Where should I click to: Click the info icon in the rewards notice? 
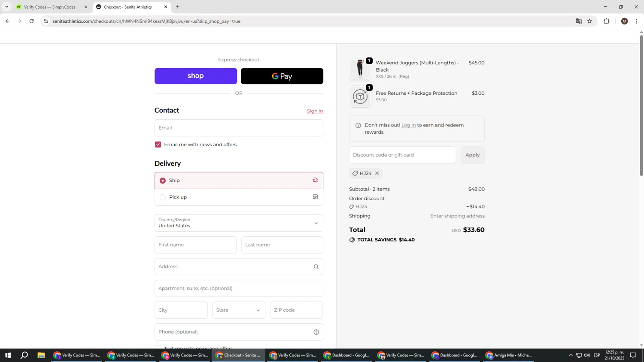pos(358,125)
